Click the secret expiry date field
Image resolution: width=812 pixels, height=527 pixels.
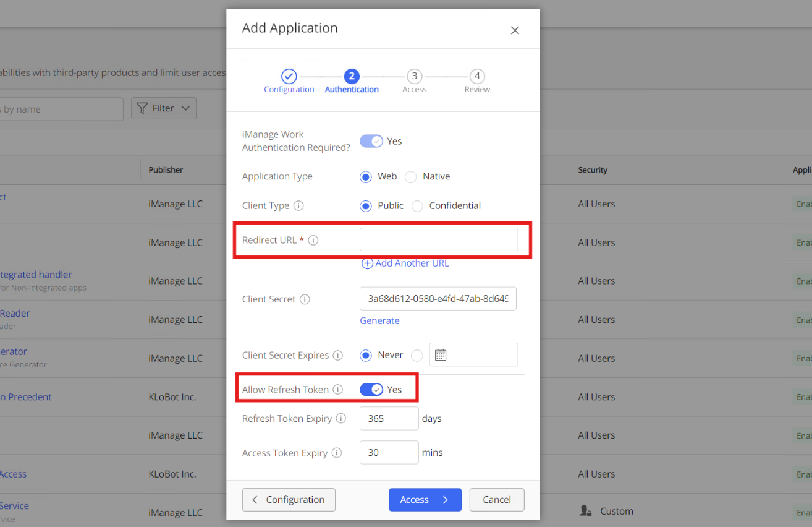pos(474,354)
